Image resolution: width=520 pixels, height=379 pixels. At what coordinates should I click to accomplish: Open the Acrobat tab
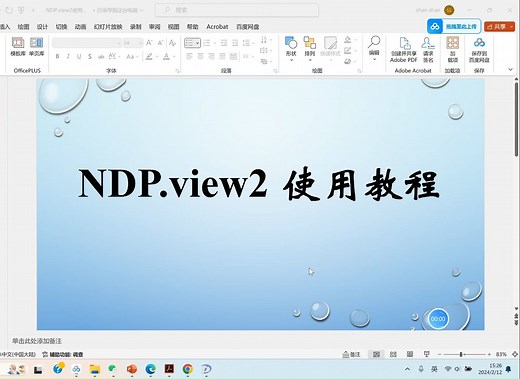tap(217, 27)
